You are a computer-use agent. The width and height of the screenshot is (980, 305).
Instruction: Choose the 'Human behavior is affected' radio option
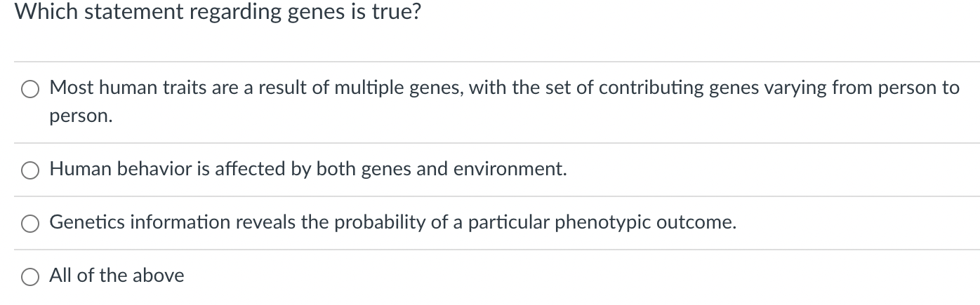coord(30,170)
